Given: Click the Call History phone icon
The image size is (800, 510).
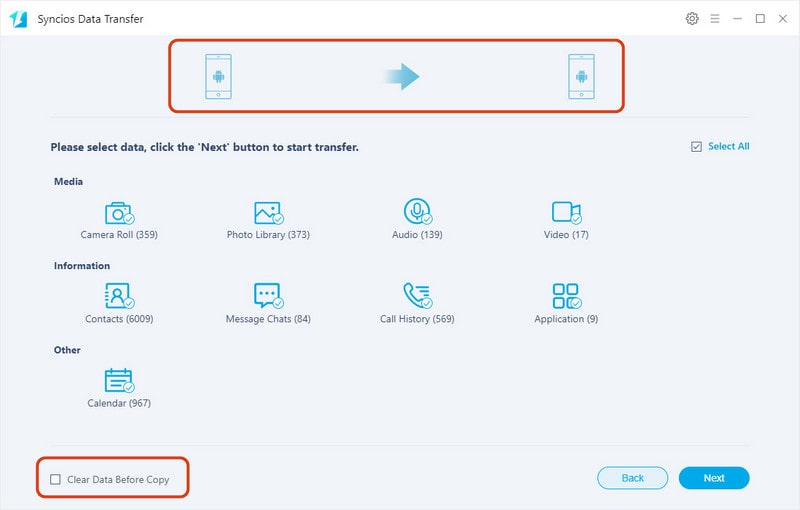Looking at the screenshot, I should (416, 296).
